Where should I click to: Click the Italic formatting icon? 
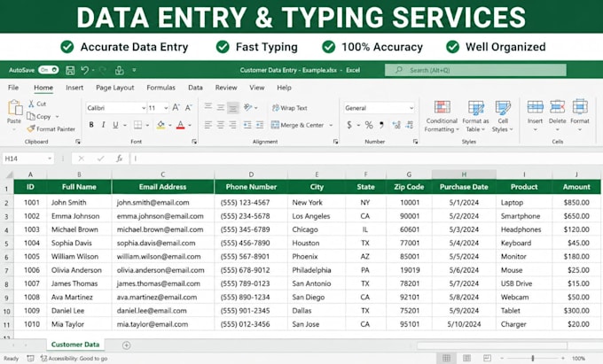[103, 125]
